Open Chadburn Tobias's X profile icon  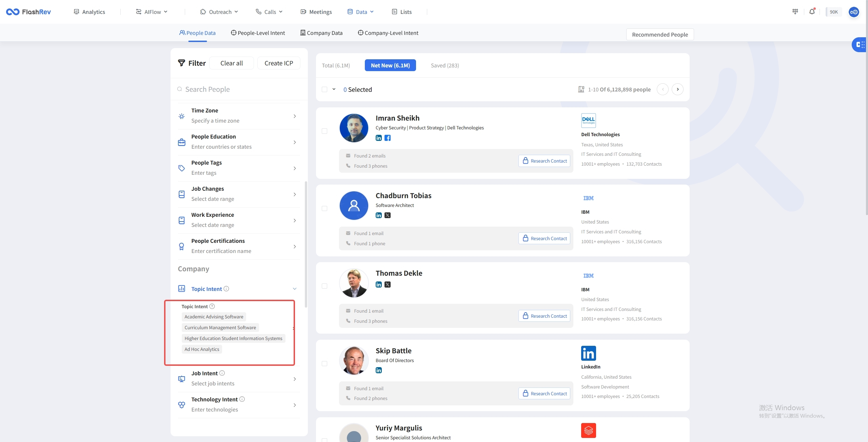tap(388, 215)
